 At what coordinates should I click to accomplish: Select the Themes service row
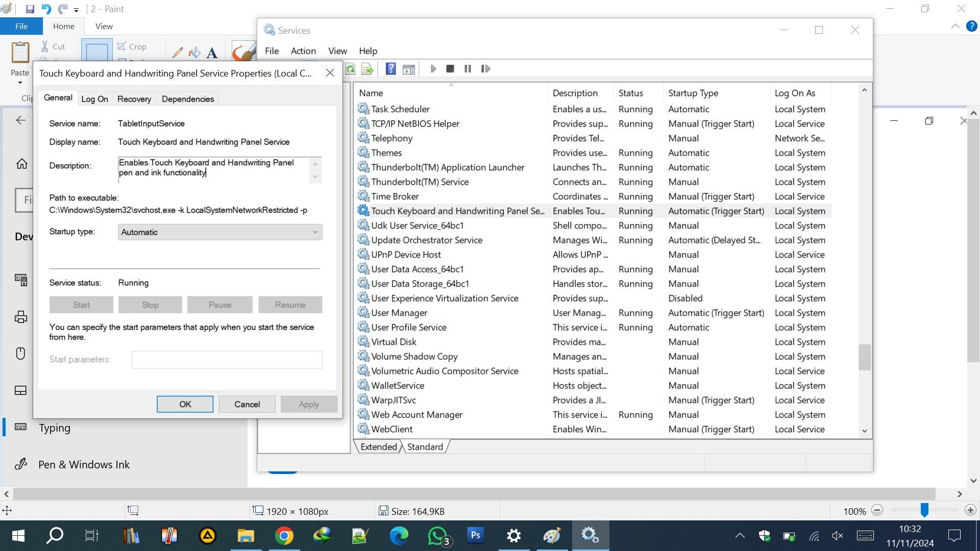386,153
